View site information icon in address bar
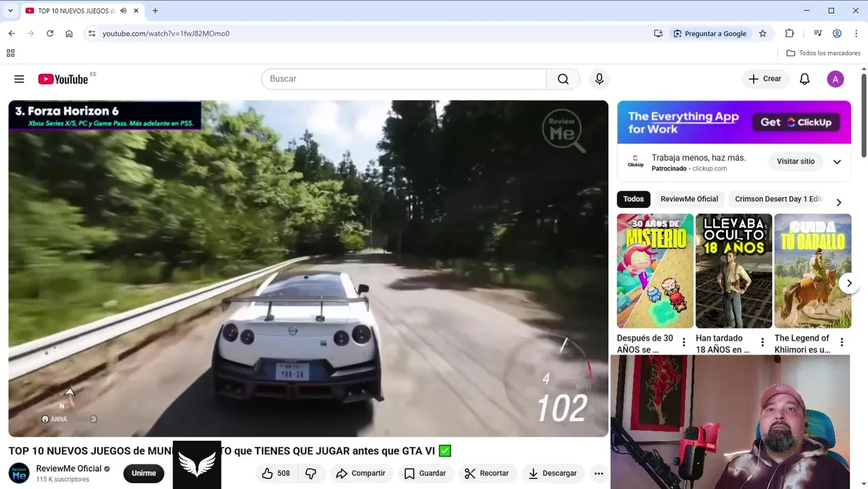This screenshot has width=868, height=489. 92,33
